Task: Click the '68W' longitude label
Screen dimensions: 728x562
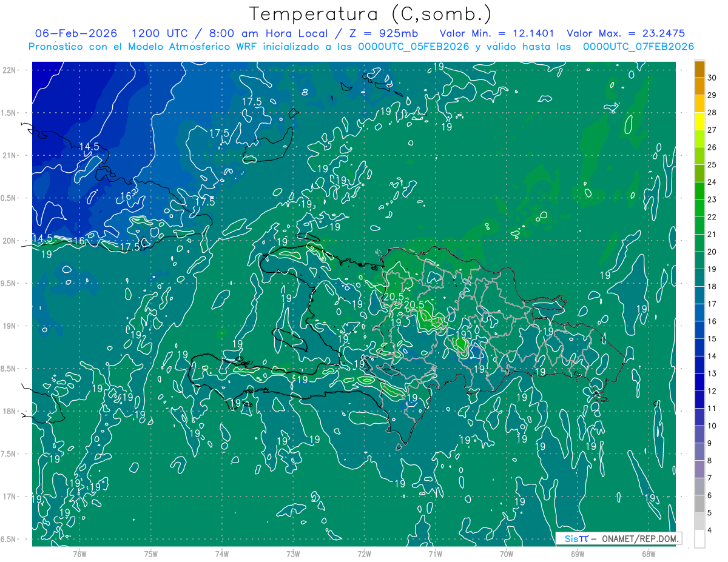Action: click(x=649, y=554)
